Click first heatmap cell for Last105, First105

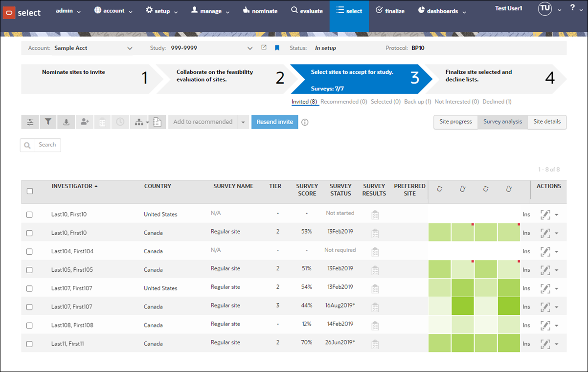(x=439, y=269)
